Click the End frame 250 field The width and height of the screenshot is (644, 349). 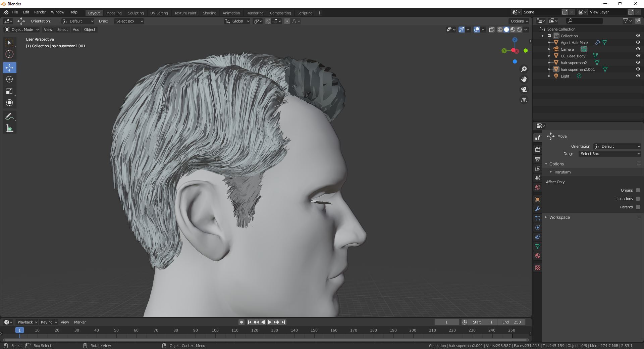click(512, 322)
